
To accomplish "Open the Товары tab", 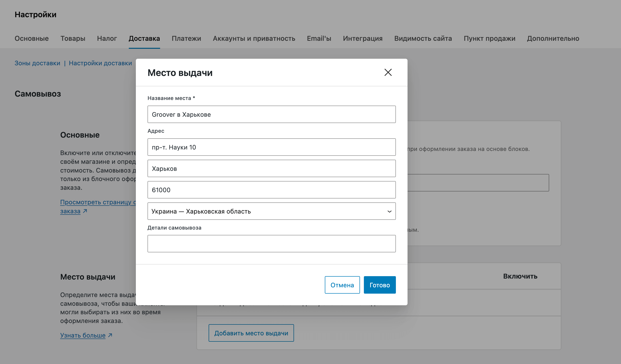I will (x=73, y=38).
